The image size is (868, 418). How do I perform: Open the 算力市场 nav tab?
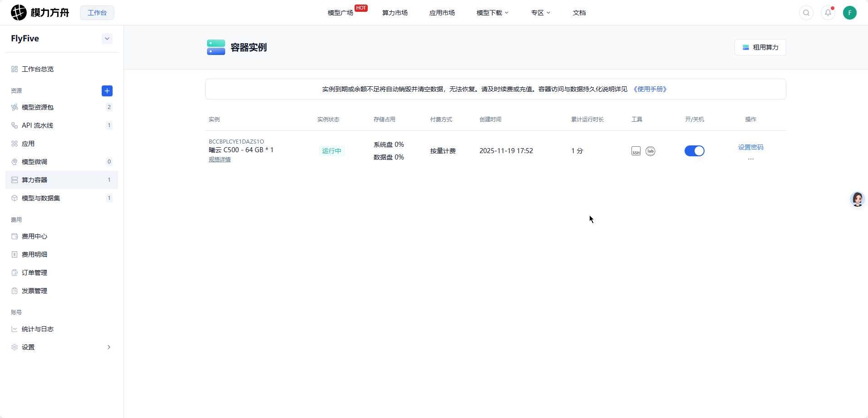click(395, 13)
